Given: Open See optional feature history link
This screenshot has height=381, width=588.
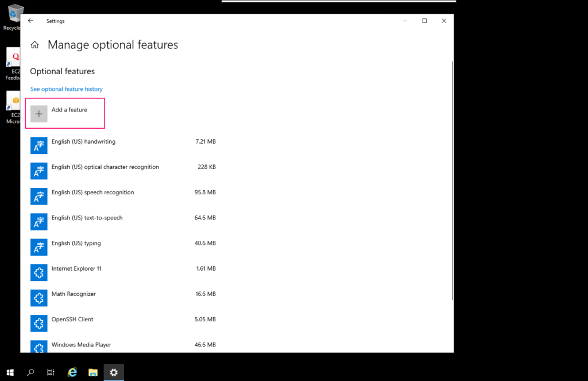Looking at the screenshot, I should (x=67, y=89).
